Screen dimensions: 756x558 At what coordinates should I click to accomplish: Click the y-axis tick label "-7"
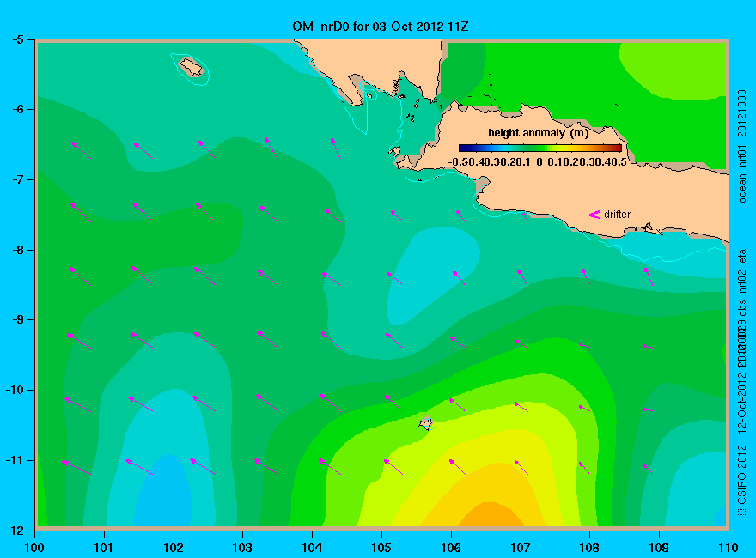pyautogui.click(x=18, y=179)
